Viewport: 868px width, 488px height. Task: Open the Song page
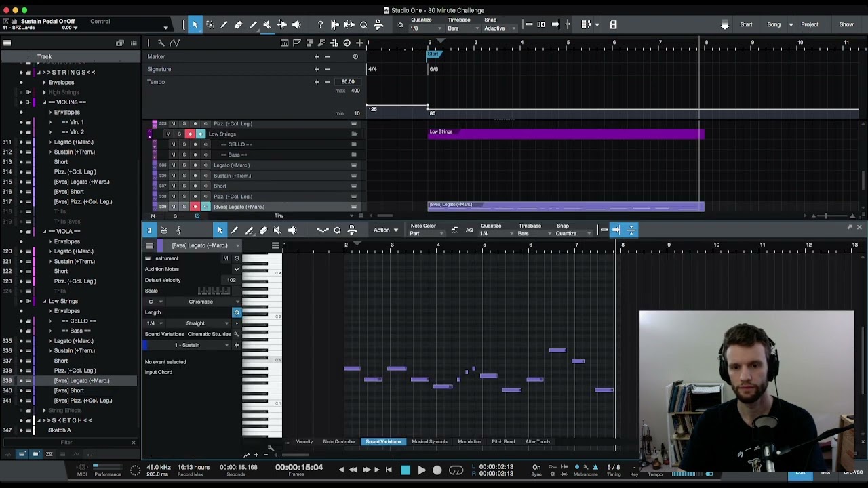[774, 25]
